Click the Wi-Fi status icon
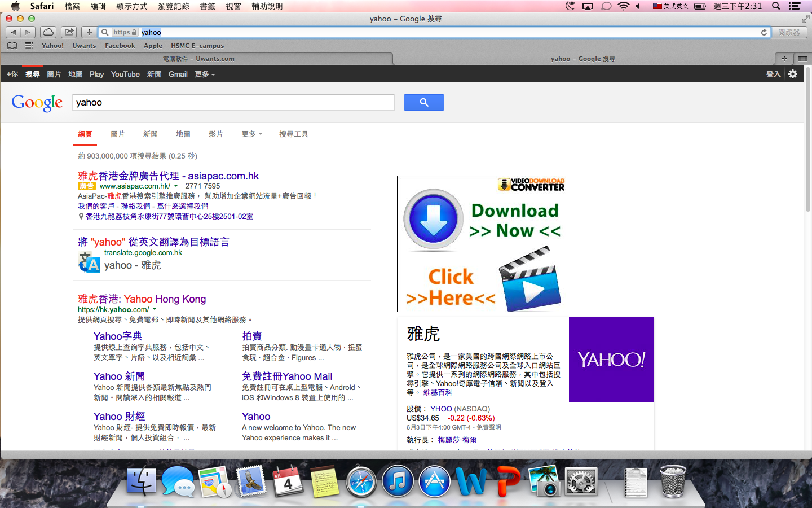The image size is (812, 508). click(x=623, y=6)
